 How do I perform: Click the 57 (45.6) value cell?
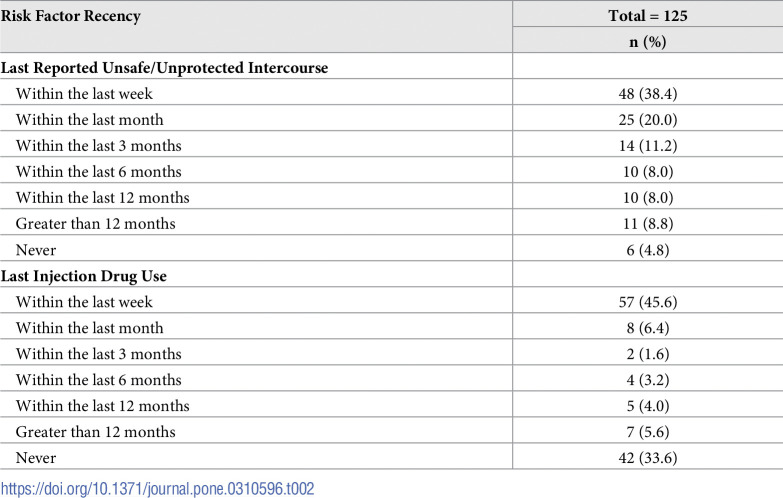point(648,302)
